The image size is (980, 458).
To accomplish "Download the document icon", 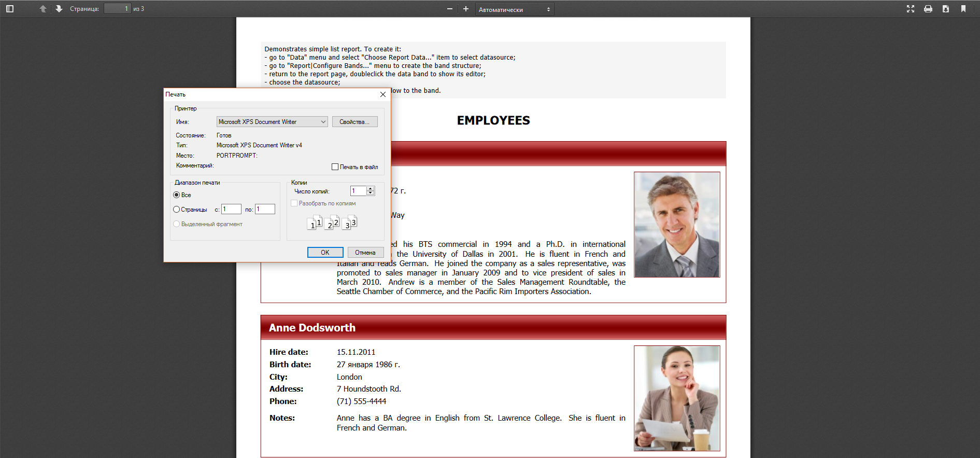I will point(946,9).
